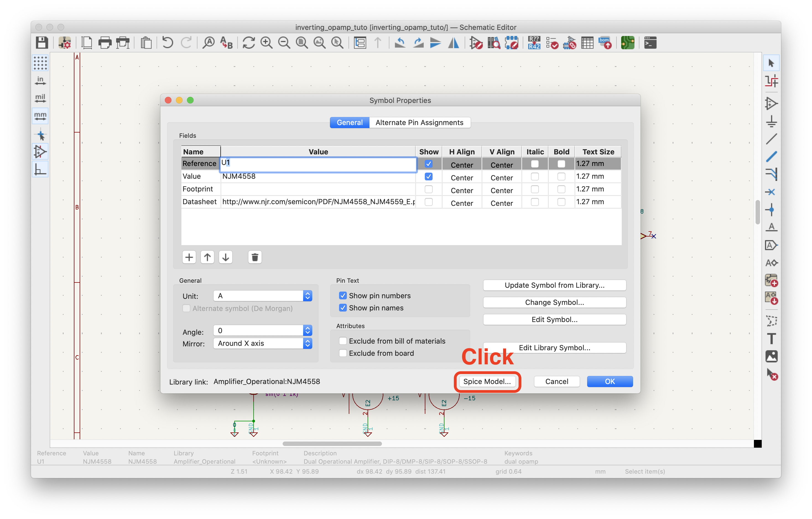812x519 pixels.
Task: Switch to the General tab
Action: [349, 122]
